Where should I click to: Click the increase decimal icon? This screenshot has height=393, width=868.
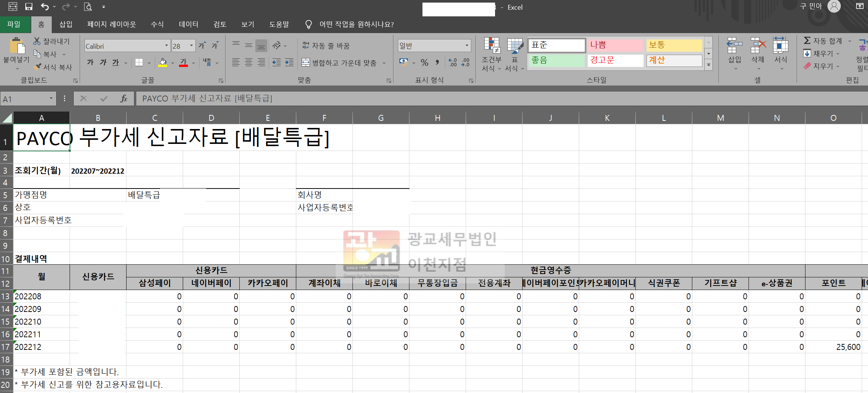[x=453, y=62]
